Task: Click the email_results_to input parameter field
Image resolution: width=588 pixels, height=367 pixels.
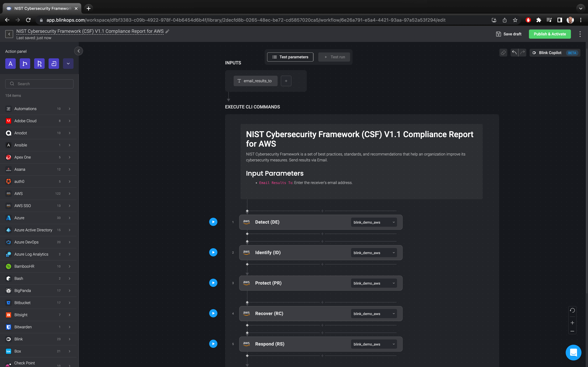Action: 255,81
